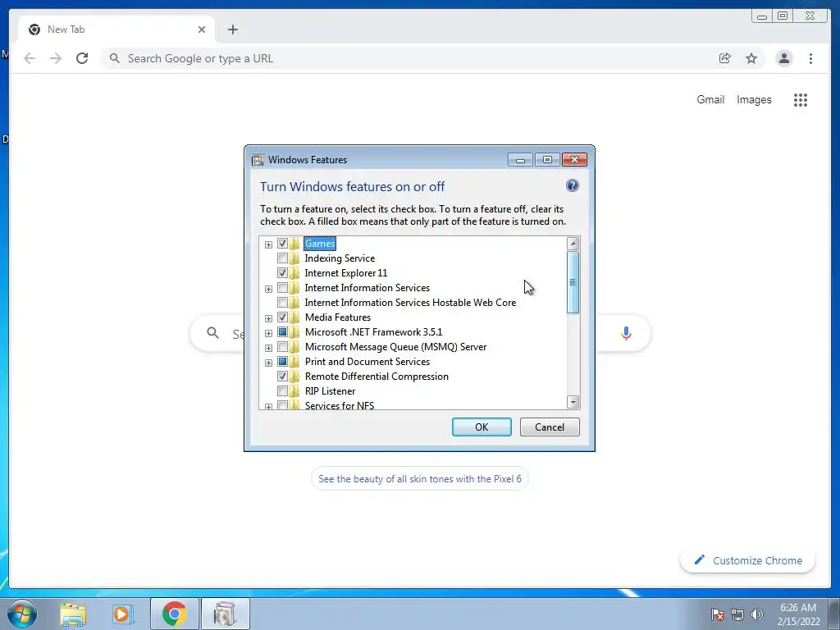Click the Customize Chrome button
Screen dimensions: 840x630
pyautogui.click(x=748, y=560)
